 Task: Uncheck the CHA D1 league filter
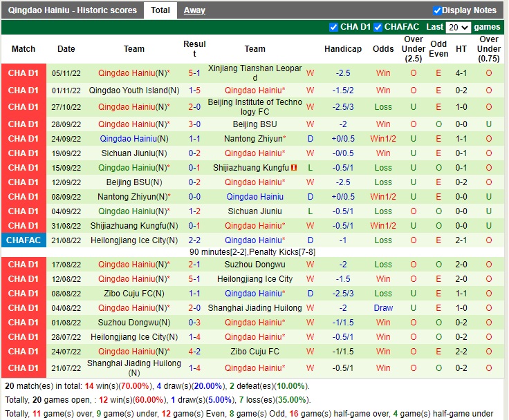click(x=333, y=27)
